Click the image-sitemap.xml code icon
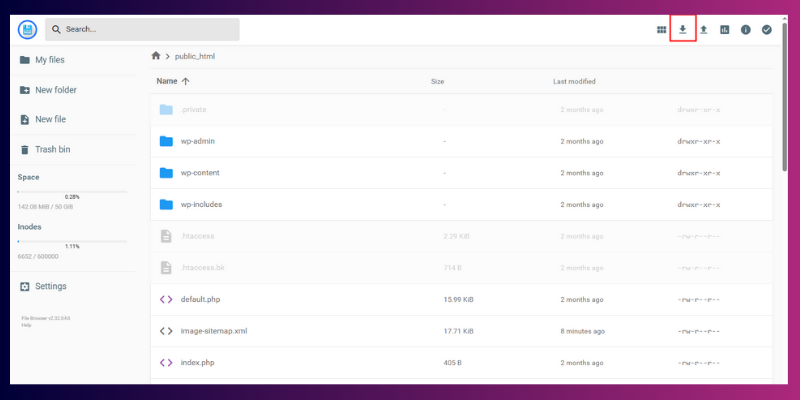800x400 pixels. pyautogui.click(x=166, y=331)
